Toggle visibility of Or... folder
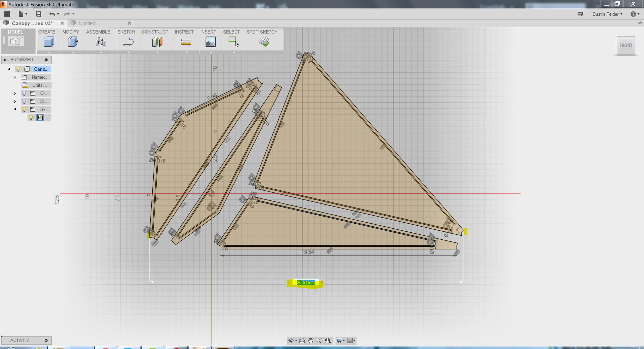The image size is (644, 349). [x=24, y=93]
